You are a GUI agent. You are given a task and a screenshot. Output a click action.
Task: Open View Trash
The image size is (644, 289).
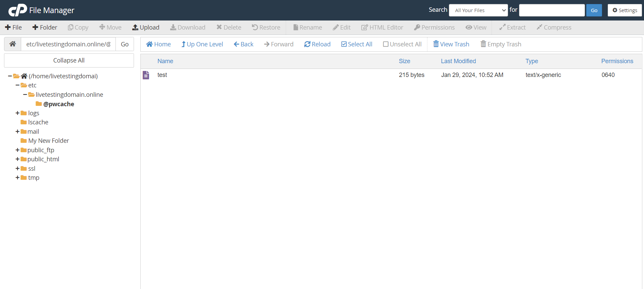451,44
